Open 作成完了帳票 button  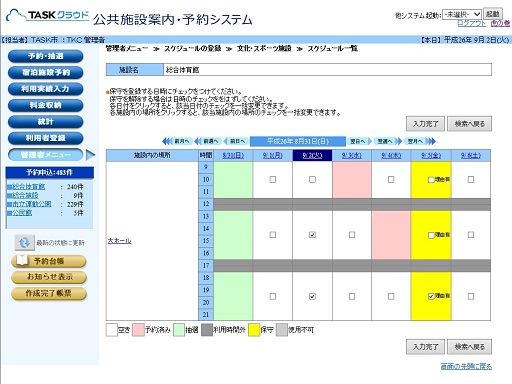tap(49, 294)
